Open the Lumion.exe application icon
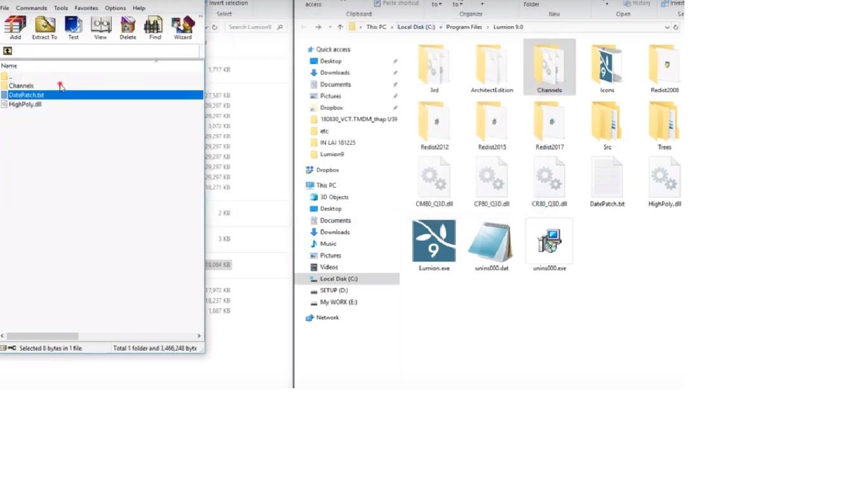The height and width of the screenshot is (488, 868). tap(434, 241)
